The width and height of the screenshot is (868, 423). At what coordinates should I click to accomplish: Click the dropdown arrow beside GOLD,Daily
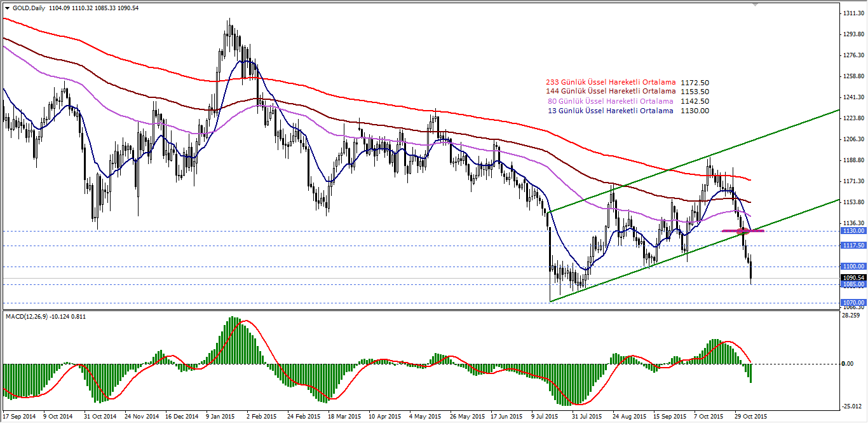[x=7, y=8]
